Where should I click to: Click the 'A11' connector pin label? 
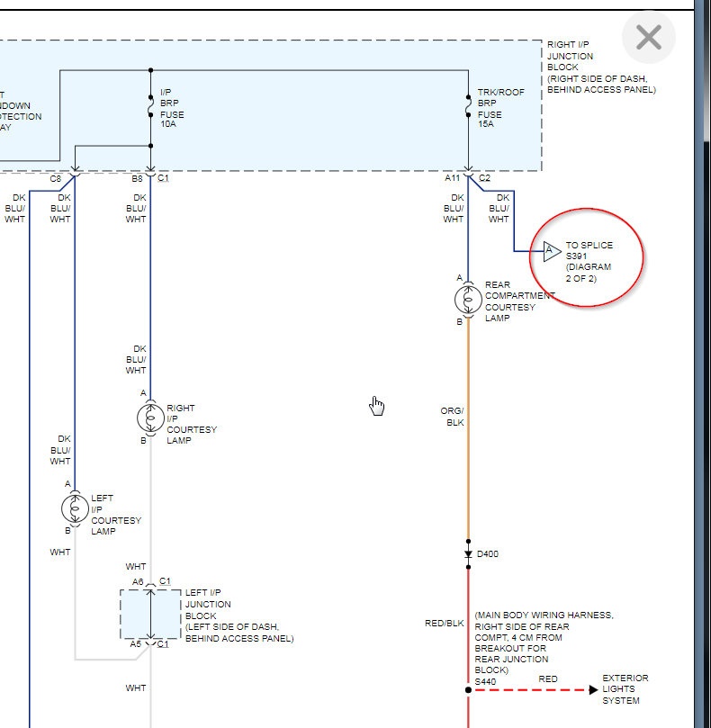tap(452, 178)
